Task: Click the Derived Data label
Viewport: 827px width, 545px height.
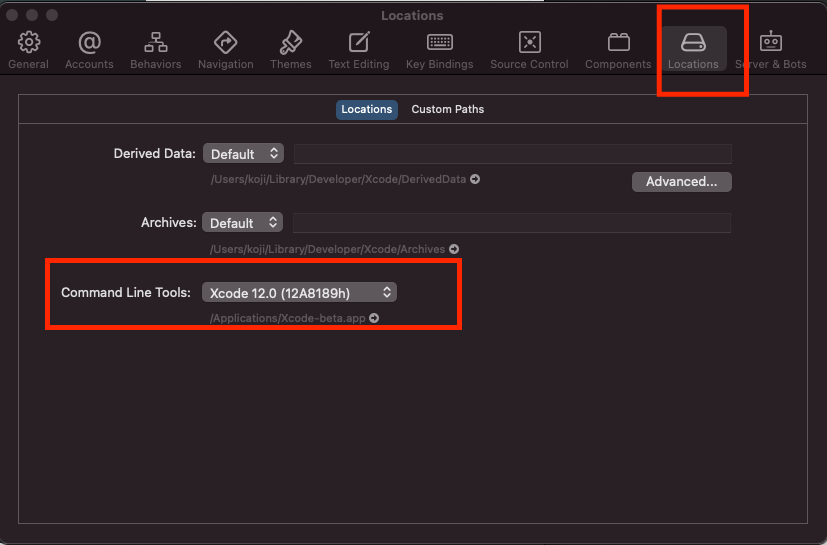Action: click(x=155, y=154)
